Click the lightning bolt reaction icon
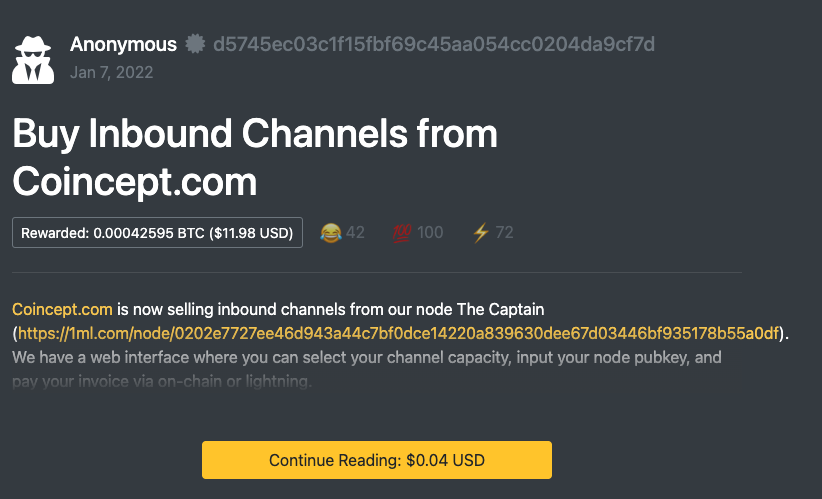This screenshot has height=499, width=822. [481, 233]
